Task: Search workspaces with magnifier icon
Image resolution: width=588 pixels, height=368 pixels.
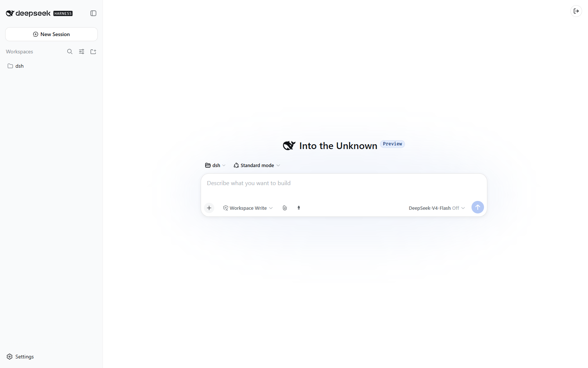Action: point(70,52)
